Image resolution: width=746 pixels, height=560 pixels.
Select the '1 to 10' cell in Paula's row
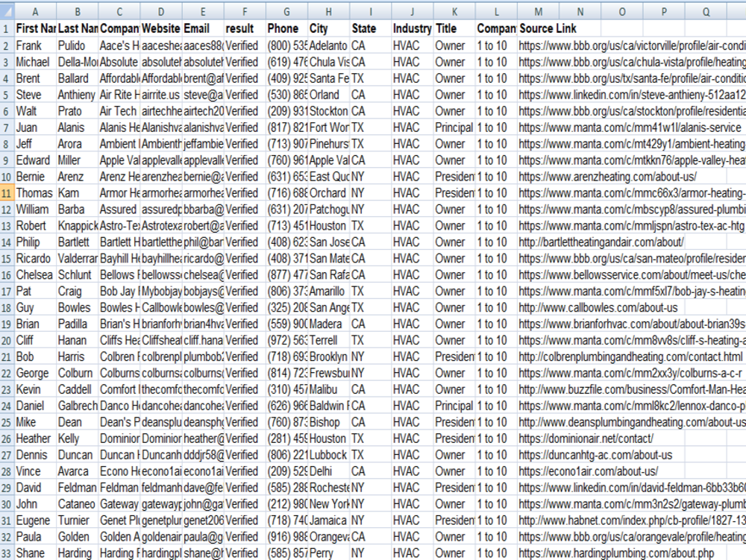click(x=496, y=537)
